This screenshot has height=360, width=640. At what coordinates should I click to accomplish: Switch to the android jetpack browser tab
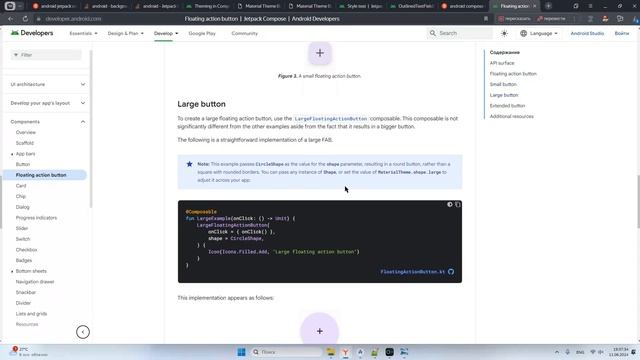[x=54, y=6]
